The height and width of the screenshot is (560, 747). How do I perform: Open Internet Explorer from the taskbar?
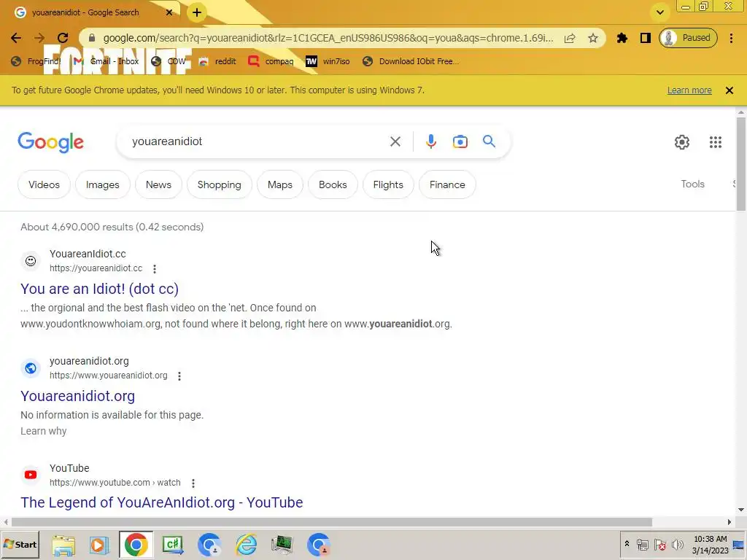[247, 545]
